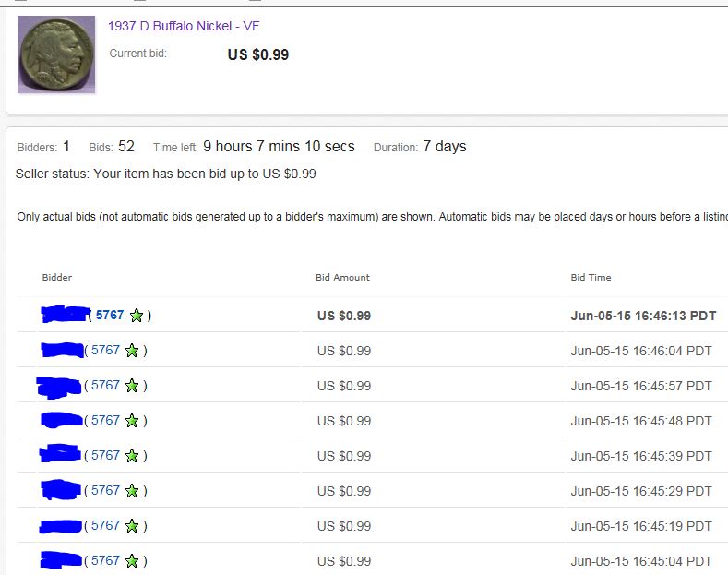Click the green star on the 16:46:04 bid
The height and width of the screenshot is (575, 728).
(x=132, y=351)
